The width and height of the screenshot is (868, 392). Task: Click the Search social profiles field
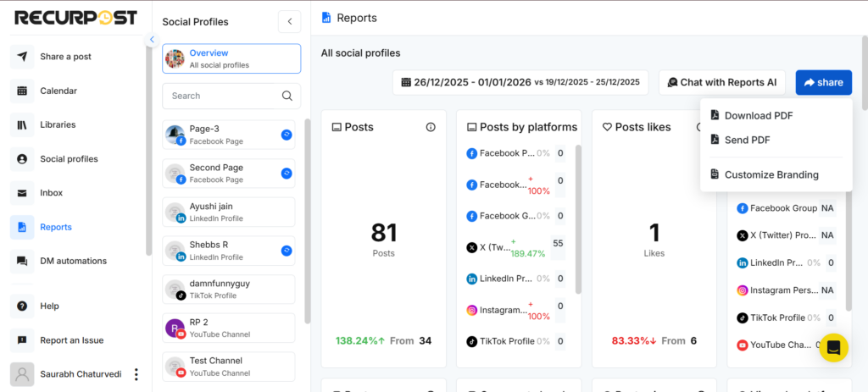click(x=231, y=96)
